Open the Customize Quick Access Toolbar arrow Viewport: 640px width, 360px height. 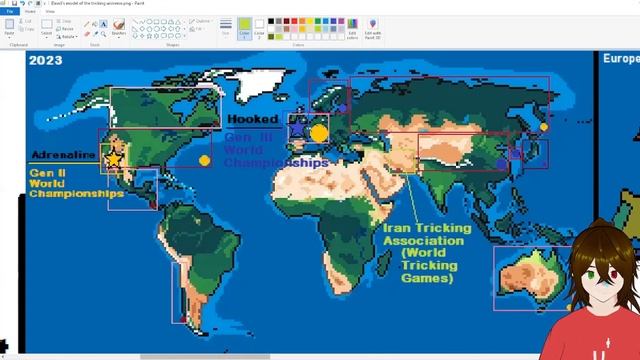click(x=44, y=3)
